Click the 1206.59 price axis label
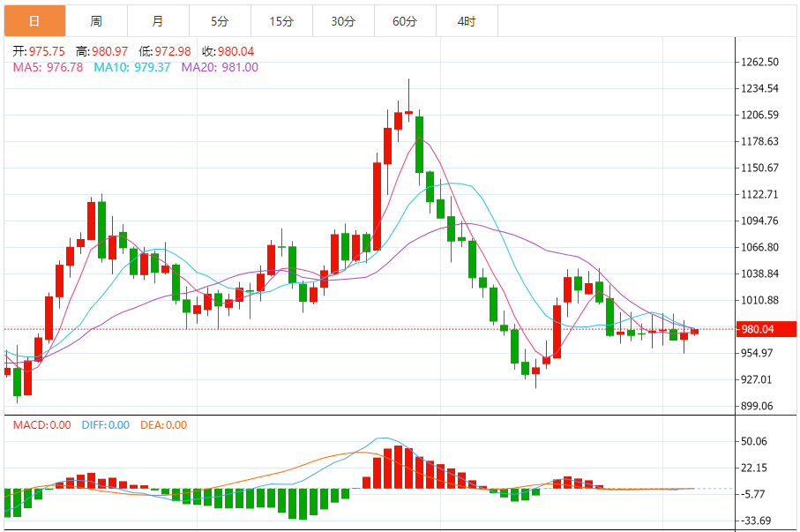Screen dimensions: 800x532 [x=759, y=115]
